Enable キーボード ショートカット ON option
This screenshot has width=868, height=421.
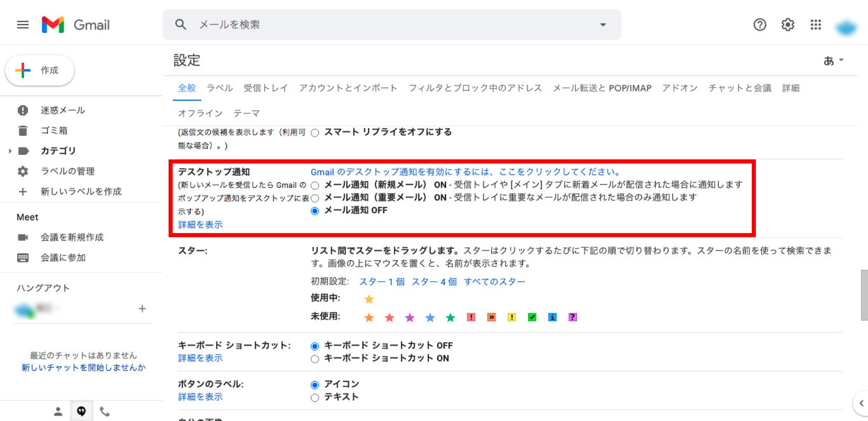315,359
